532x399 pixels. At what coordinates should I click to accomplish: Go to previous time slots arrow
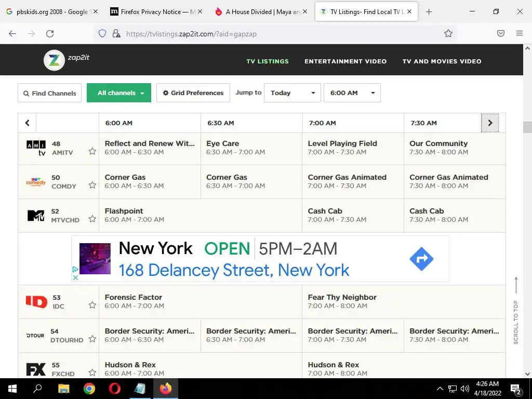point(27,123)
